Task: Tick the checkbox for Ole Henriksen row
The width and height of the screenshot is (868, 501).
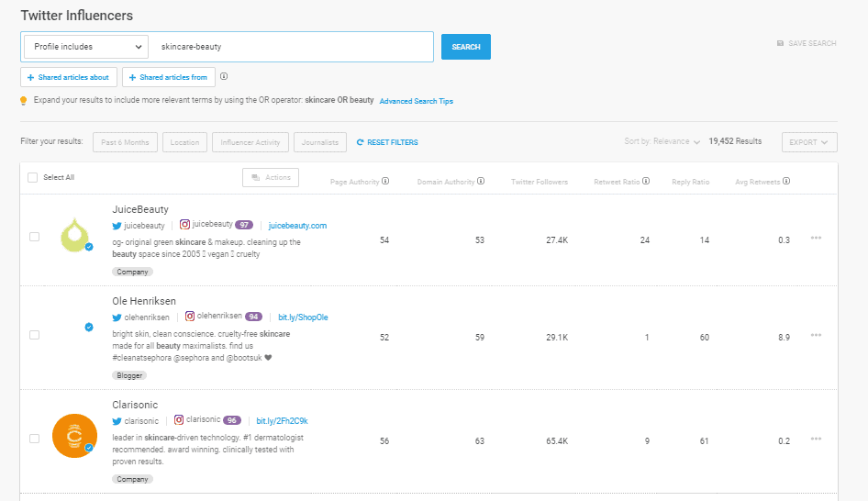Action: point(34,335)
